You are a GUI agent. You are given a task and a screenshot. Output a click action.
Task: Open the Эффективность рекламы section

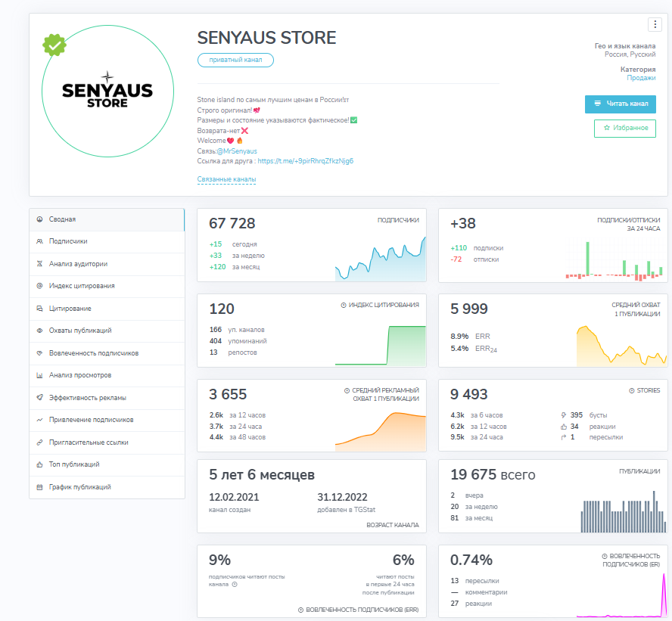pyautogui.click(x=107, y=398)
